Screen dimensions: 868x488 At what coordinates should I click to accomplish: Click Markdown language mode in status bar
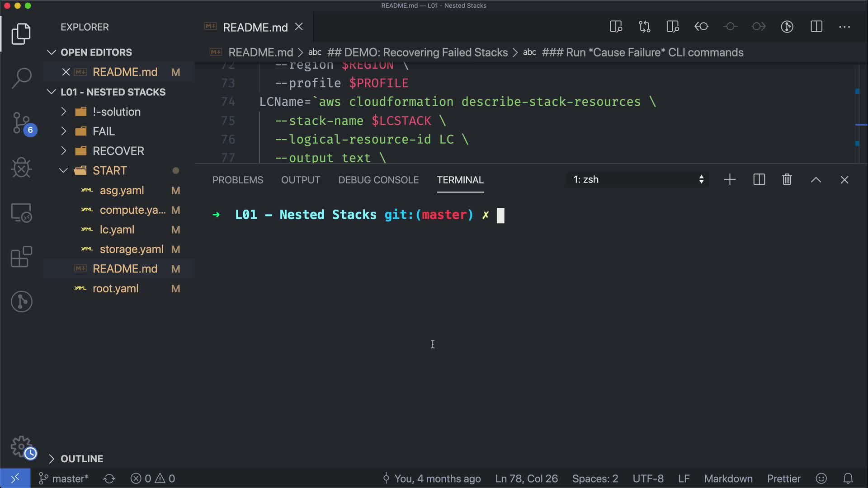point(728,479)
